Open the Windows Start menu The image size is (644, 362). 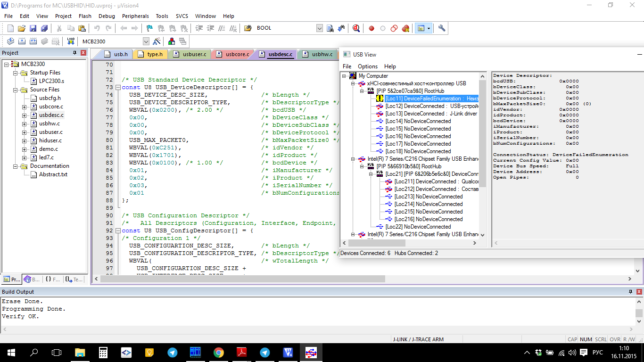pyautogui.click(x=11, y=353)
